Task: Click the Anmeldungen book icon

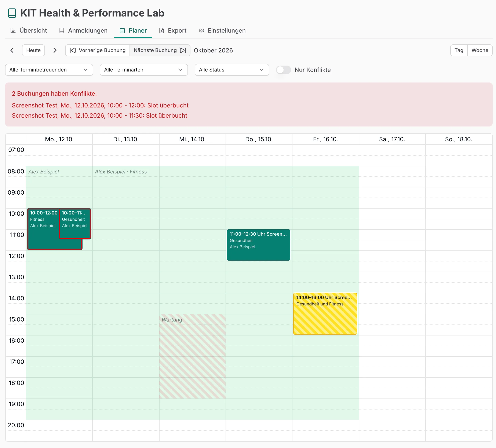Action: coord(62,30)
